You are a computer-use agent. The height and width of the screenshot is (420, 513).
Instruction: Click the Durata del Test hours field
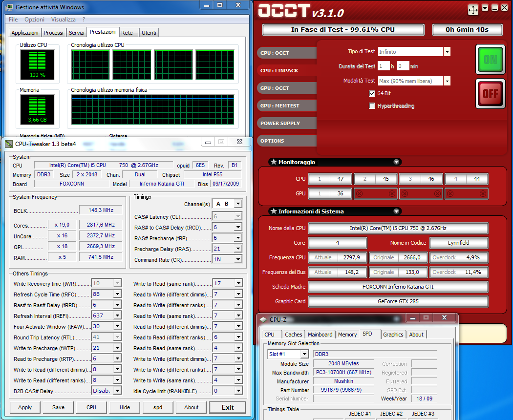tap(384, 66)
